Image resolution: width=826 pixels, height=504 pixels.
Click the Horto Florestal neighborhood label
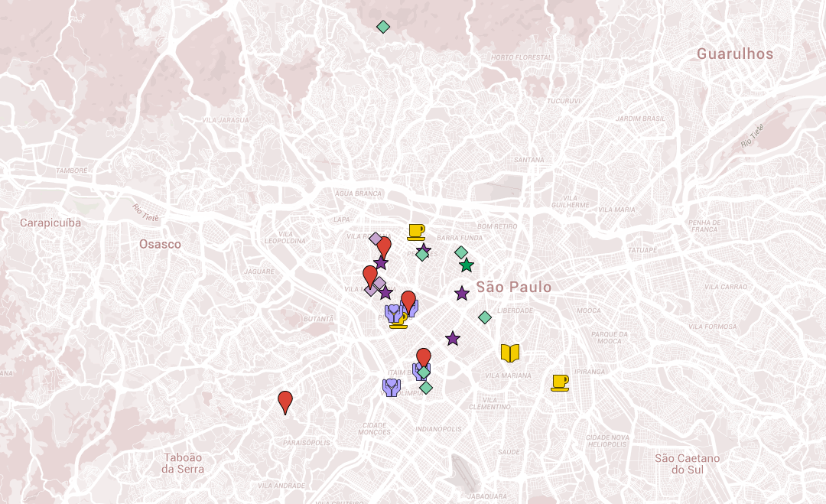tap(521, 57)
